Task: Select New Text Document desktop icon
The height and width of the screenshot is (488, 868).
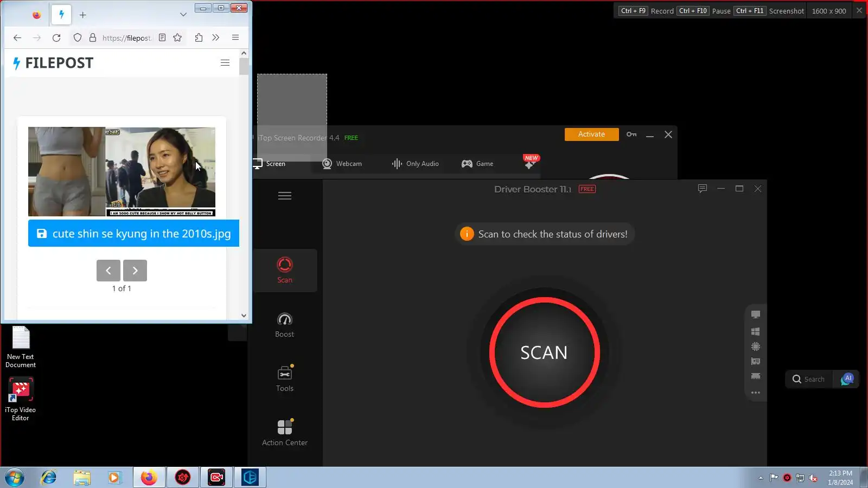Action: [21, 347]
